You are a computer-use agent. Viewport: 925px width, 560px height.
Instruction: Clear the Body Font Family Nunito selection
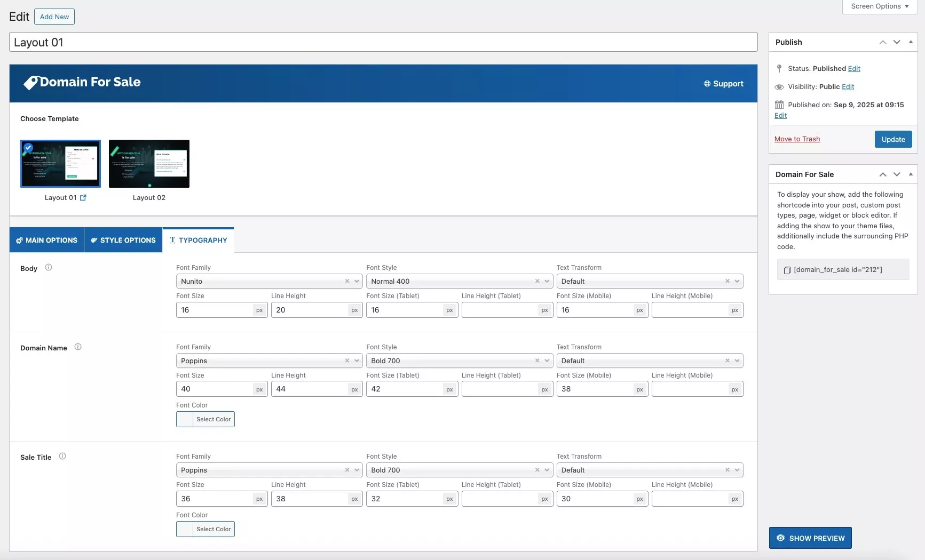[347, 282]
